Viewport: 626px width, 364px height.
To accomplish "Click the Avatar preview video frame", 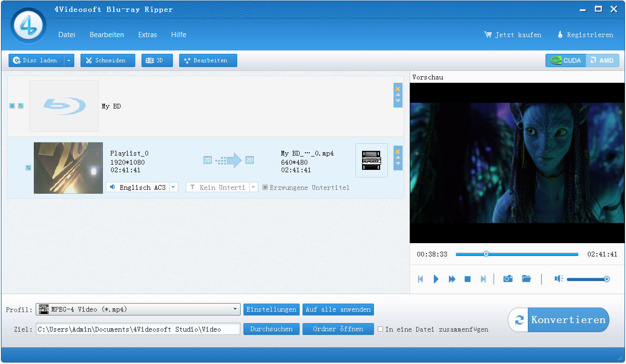I will point(517,163).
